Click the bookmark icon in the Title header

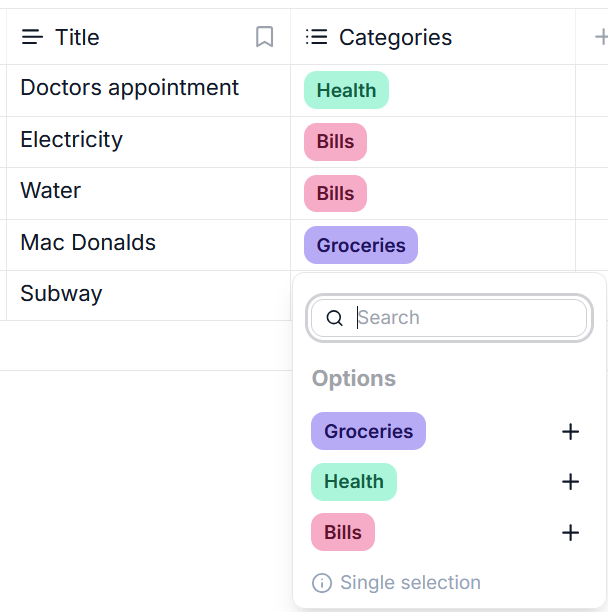[264, 37]
